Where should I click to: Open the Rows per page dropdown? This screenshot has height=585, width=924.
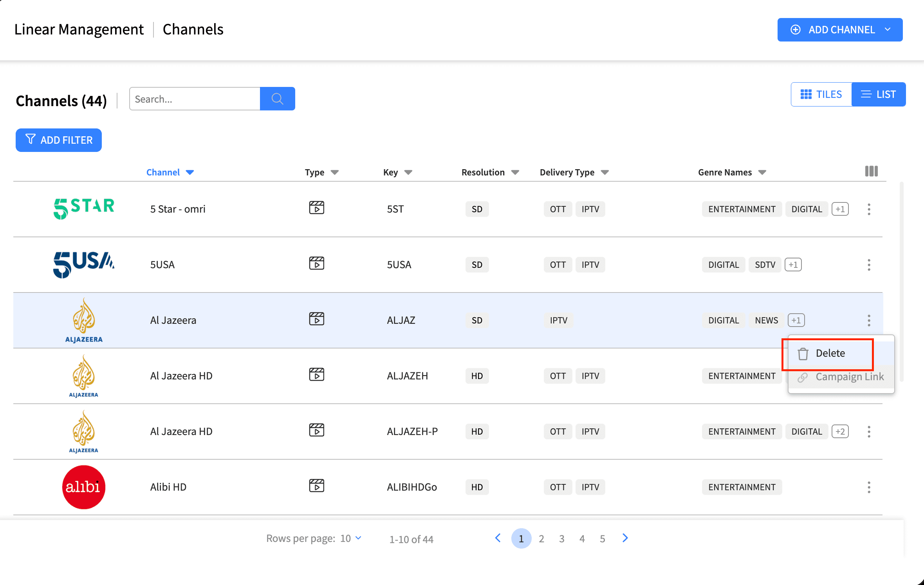click(351, 538)
